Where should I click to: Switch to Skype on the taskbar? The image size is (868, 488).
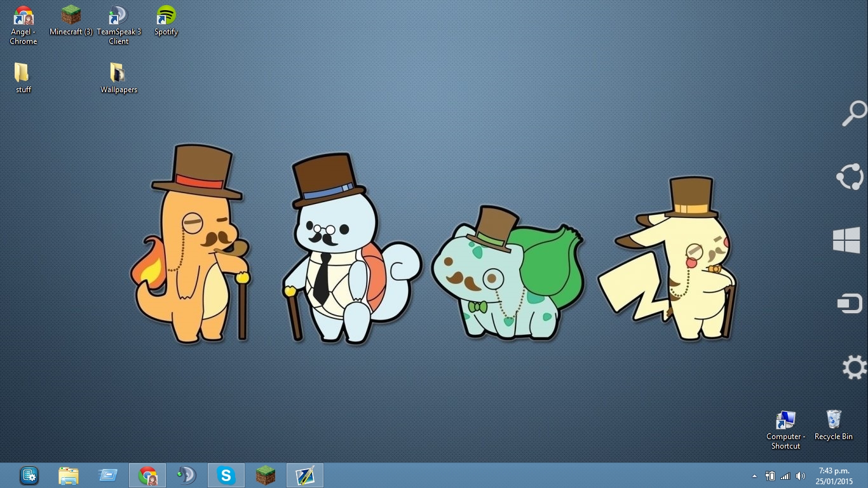click(226, 475)
